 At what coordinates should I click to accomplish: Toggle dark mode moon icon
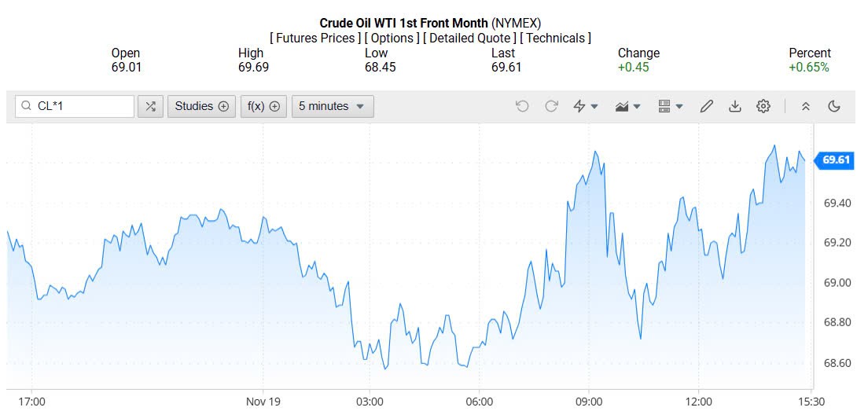834,106
